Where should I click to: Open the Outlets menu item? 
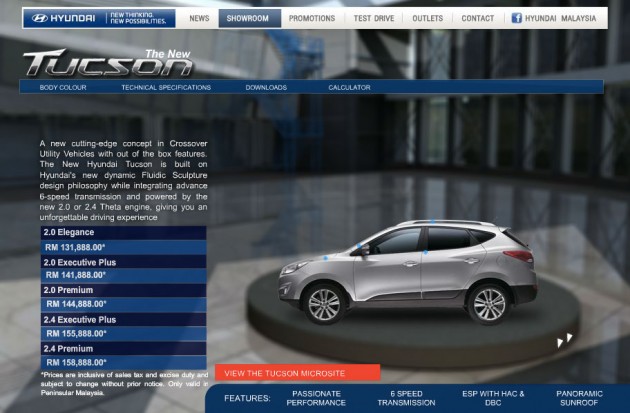(x=428, y=18)
